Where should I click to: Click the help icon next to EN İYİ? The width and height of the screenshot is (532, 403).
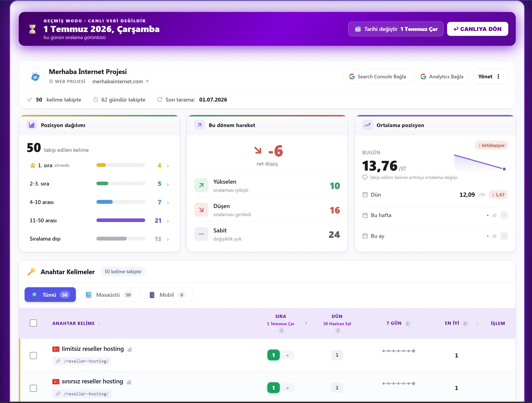[x=465, y=323]
